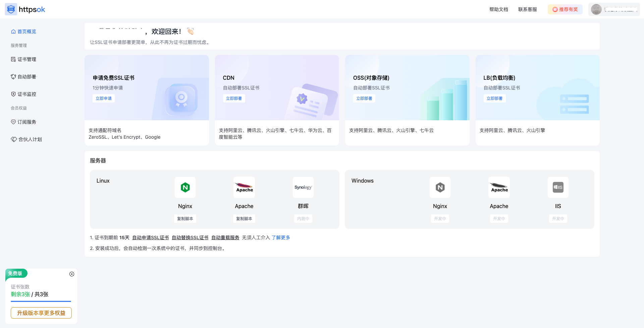Click the Windows IIS icon
644x328 pixels.
pos(558,187)
